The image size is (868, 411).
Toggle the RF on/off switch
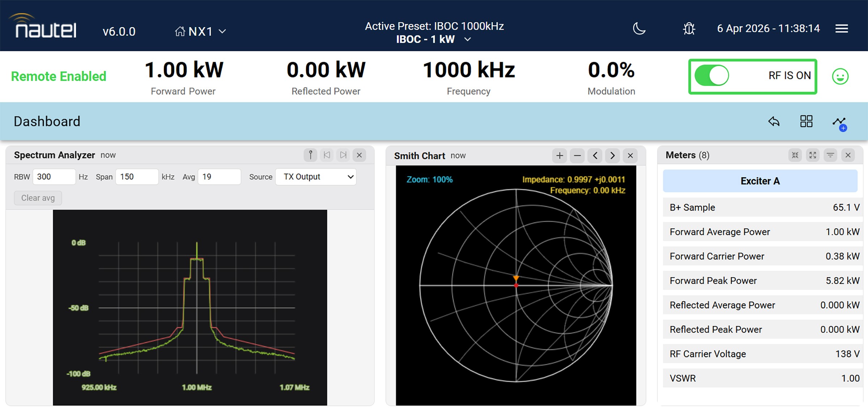[x=712, y=76]
